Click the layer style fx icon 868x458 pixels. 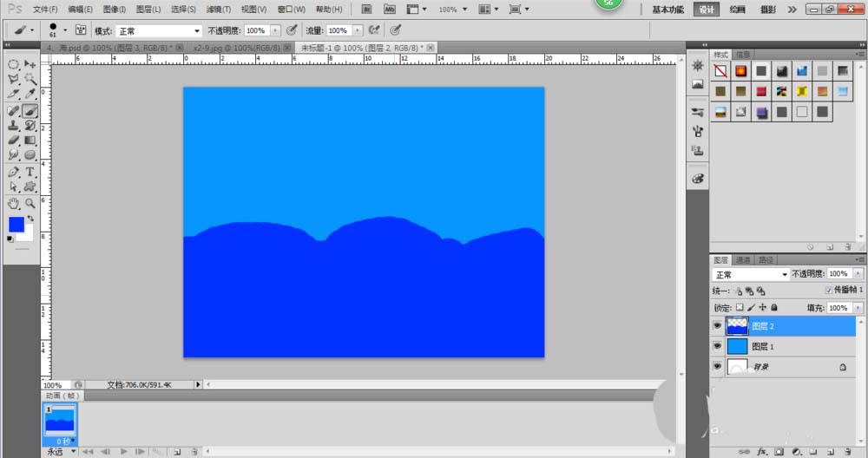(761, 451)
